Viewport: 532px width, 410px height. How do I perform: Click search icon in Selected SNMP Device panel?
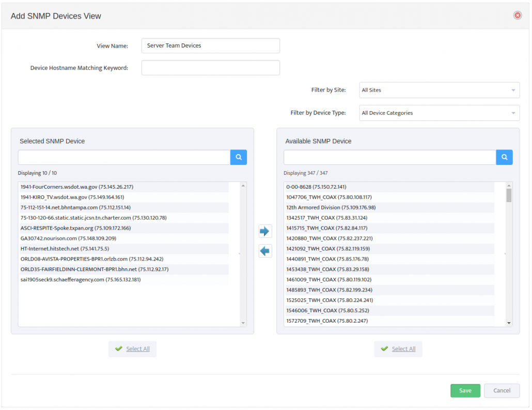tap(239, 157)
